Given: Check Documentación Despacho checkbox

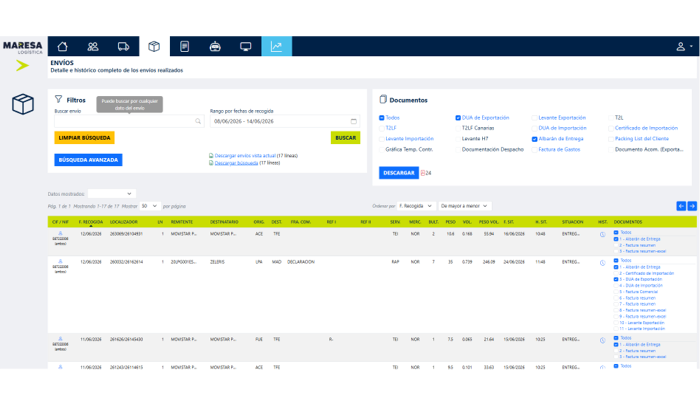Looking at the screenshot, I should tap(458, 150).
